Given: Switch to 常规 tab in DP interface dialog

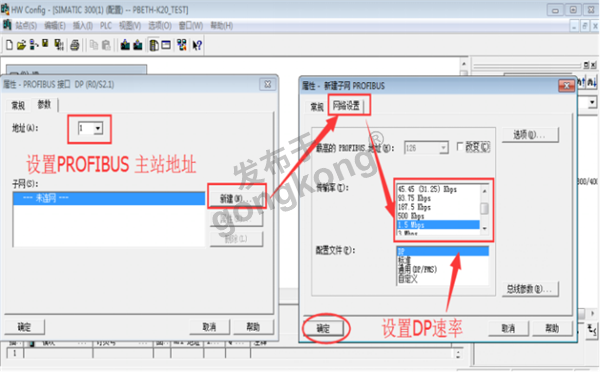Looking at the screenshot, I should 18,106.
